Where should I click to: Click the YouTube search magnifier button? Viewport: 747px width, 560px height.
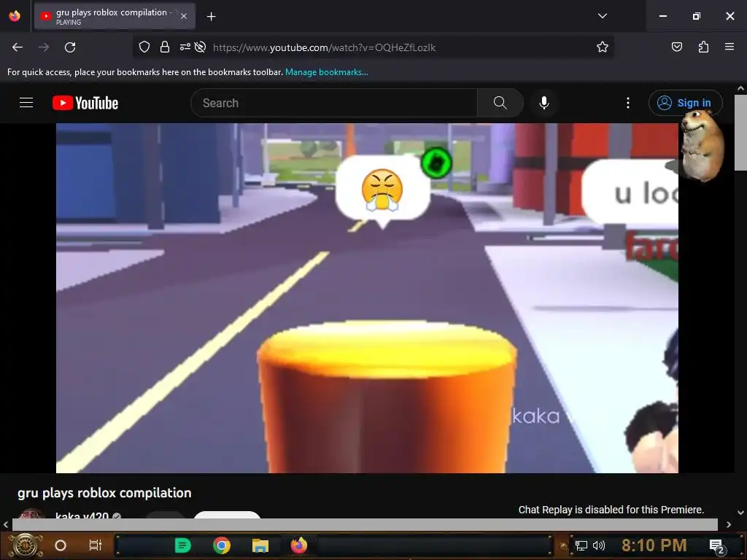pos(500,103)
